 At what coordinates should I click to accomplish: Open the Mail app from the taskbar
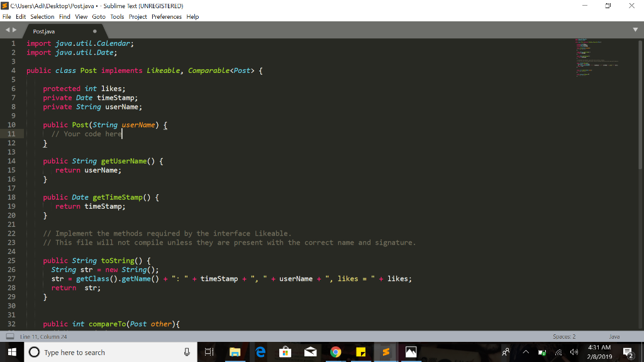coord(310,352)
